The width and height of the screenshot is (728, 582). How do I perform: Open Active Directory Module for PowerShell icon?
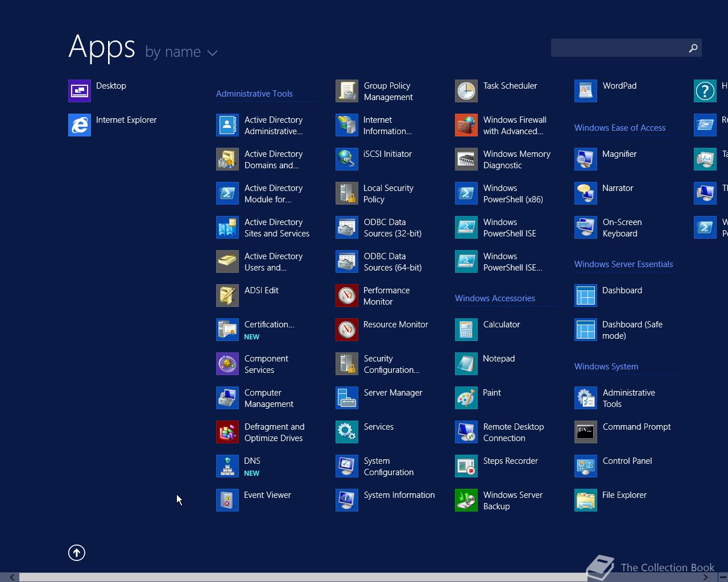coord(227,193)
